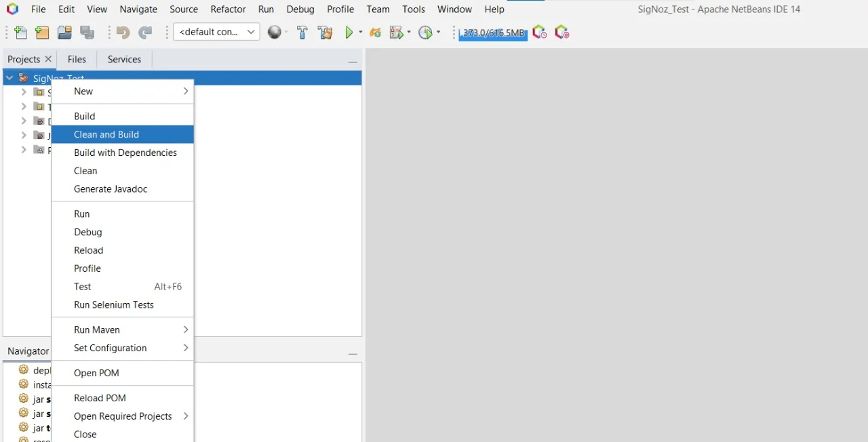Expand the tree row starting with 'P'
The width and height of the screenshot is (868, 442).
[x=24, y=149]
